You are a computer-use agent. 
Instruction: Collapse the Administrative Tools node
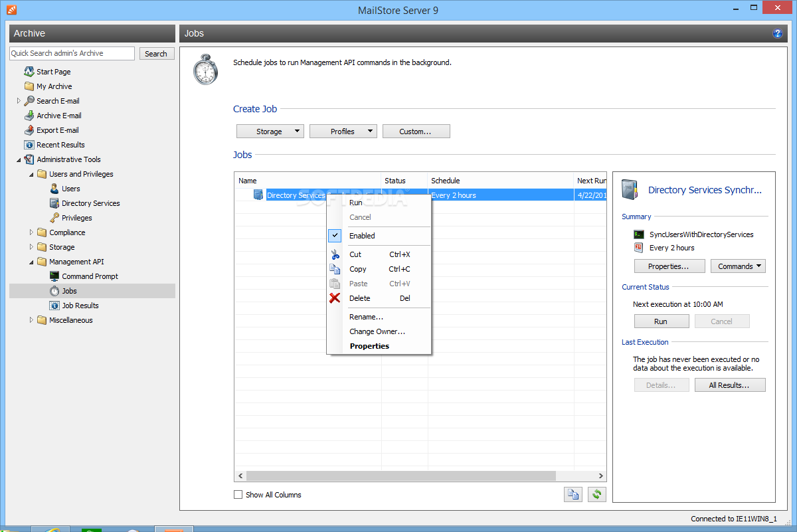19,159
